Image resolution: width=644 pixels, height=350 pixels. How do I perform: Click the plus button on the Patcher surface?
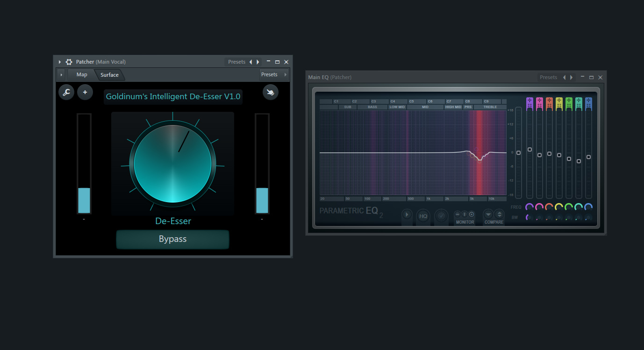tap(85, 92)
